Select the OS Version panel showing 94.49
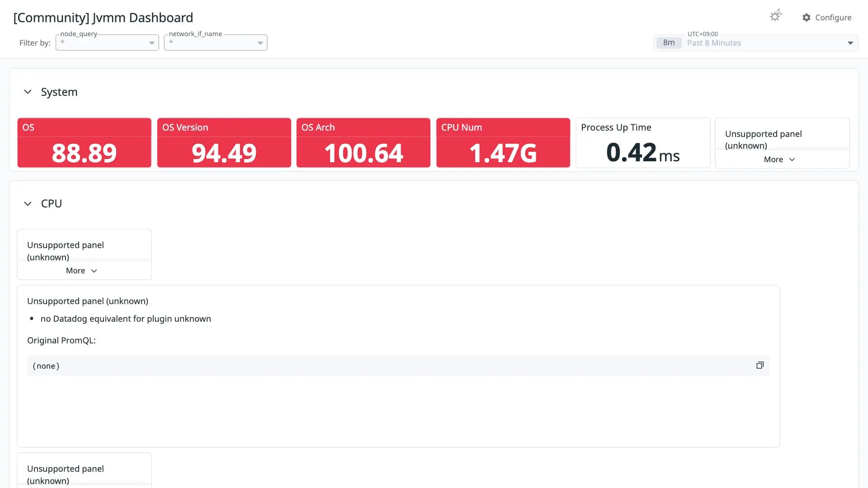The height and width of the screenshot is (488, 868). pyautogui.click(x=224, y=143)
